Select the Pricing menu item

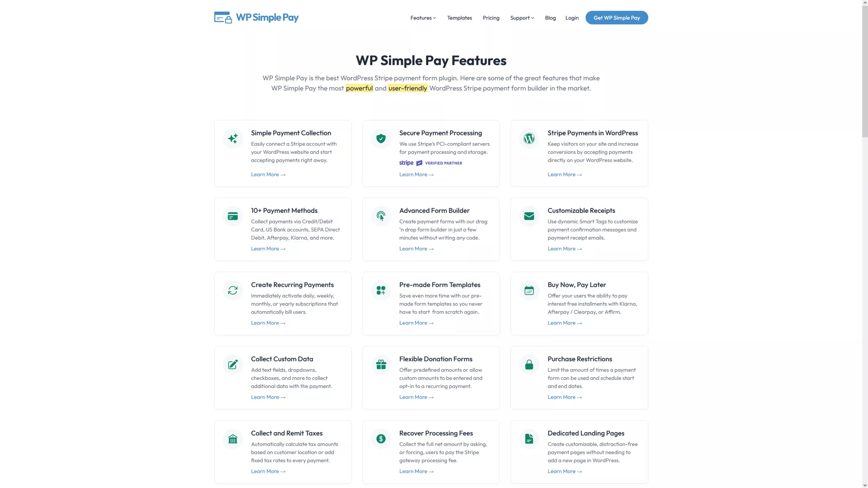point(491,17)
